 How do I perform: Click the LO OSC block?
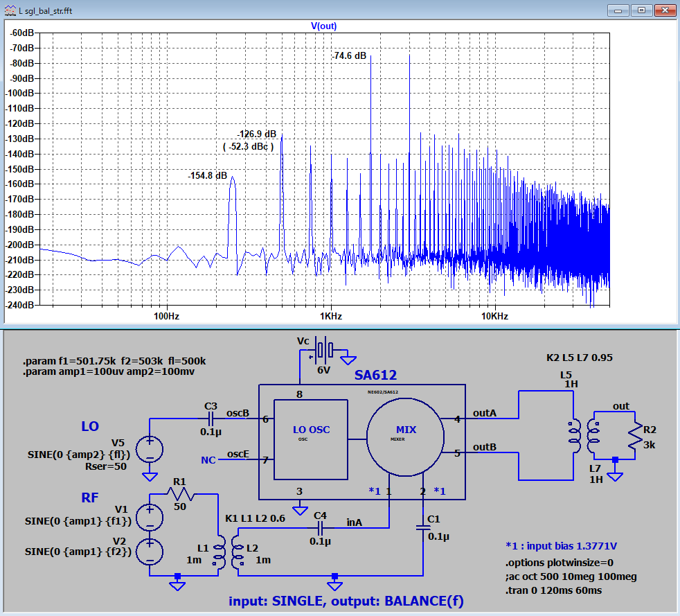311,439
